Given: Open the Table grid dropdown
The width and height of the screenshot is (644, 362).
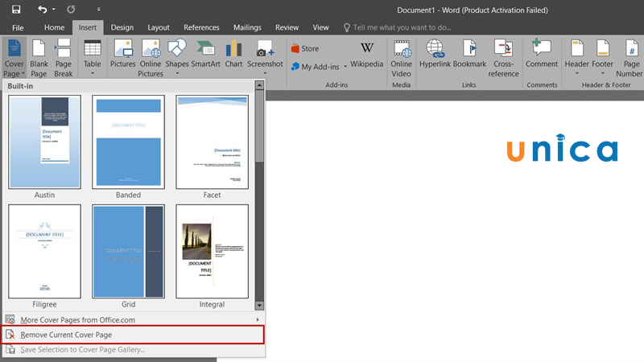Looking at the screenshot, I should coord(93,57).
